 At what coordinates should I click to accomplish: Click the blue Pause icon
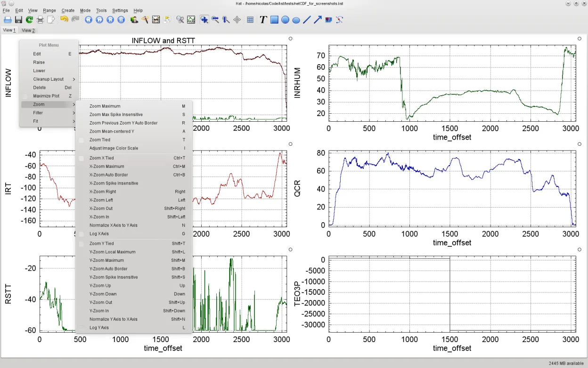pyautogui.click(x=121, y=20)
